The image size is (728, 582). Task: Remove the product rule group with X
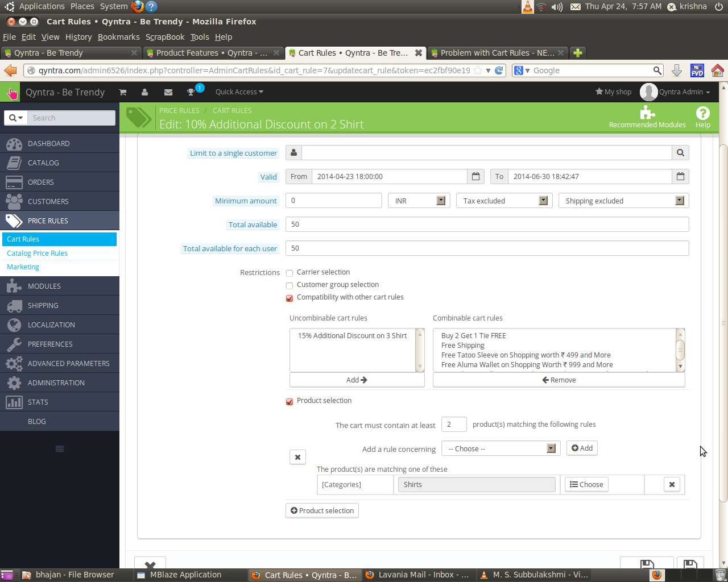point(297,457)
